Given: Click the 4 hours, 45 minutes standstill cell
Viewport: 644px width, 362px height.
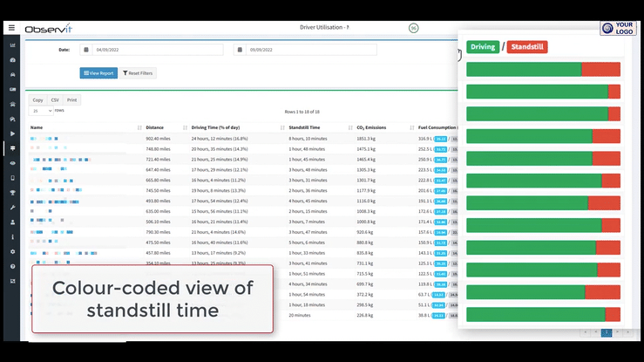Looking at the screenshot, I should [x=308, y=201].
